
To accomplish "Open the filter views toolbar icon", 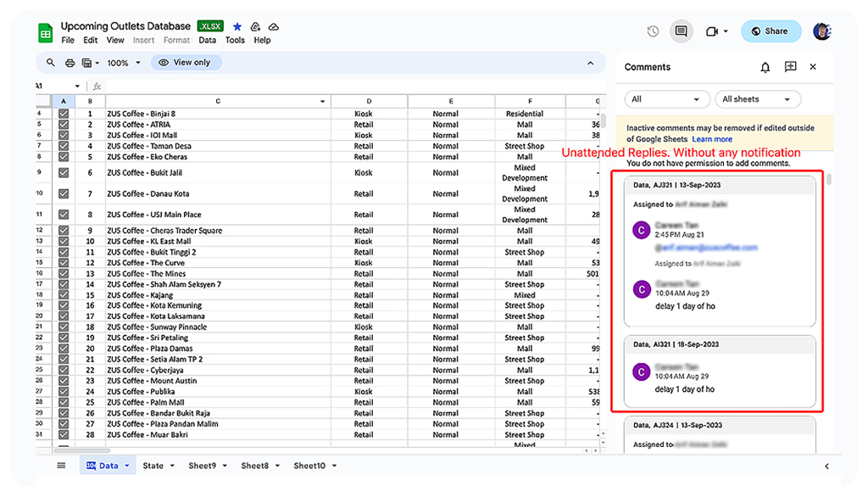I will coord(86,63).
